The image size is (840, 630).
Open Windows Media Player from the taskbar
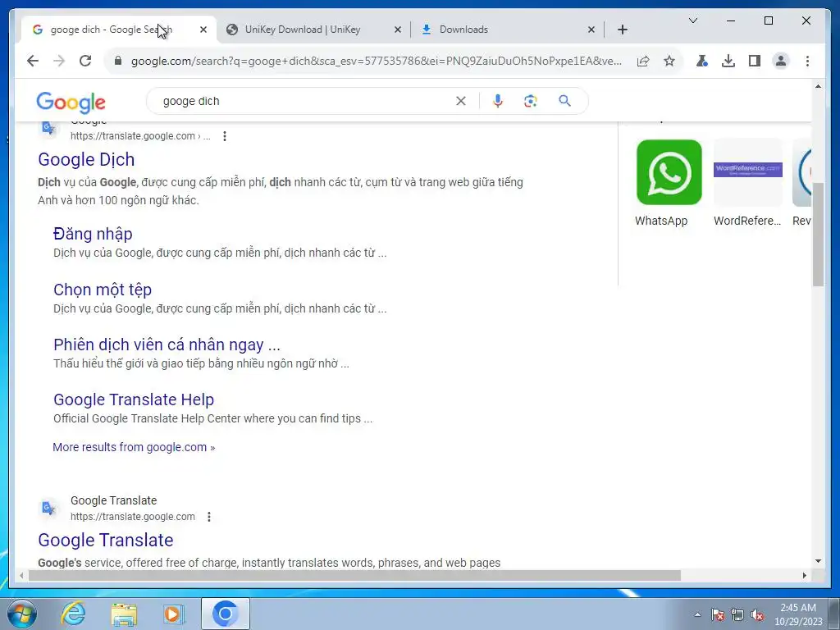pyautogui.click(x=174, y=614)
